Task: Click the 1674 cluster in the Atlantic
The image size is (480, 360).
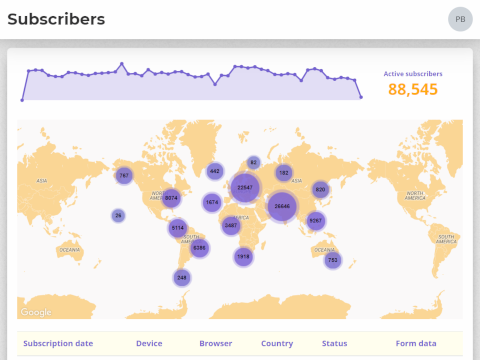Action: [212, 202]
